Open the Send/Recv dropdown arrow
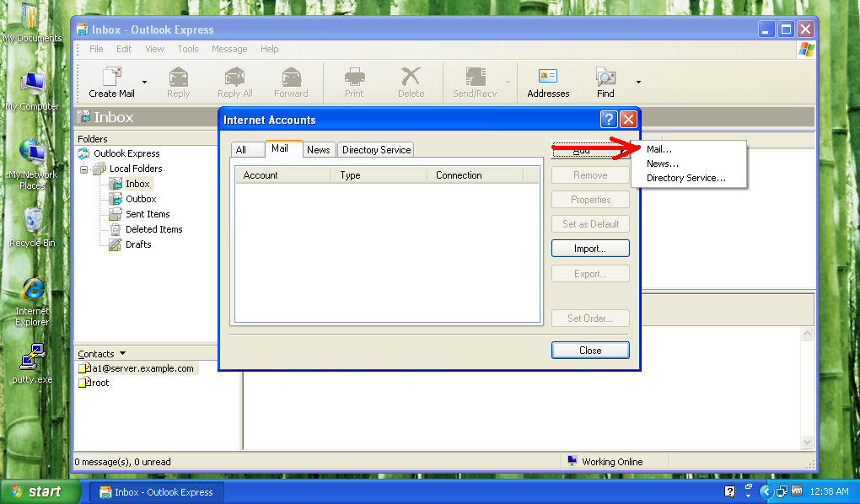This screenshot has width=860, height=504. [508, 83]
